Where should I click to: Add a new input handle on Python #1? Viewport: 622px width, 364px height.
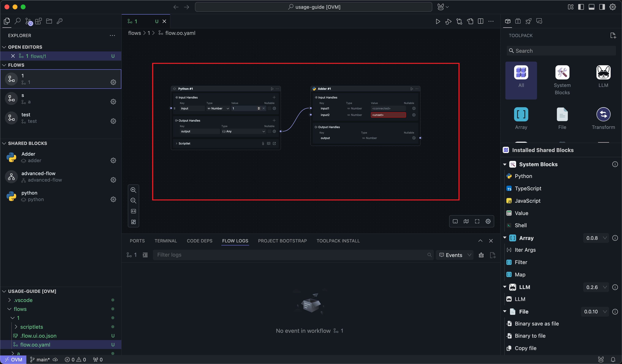[x=274, y=97]
